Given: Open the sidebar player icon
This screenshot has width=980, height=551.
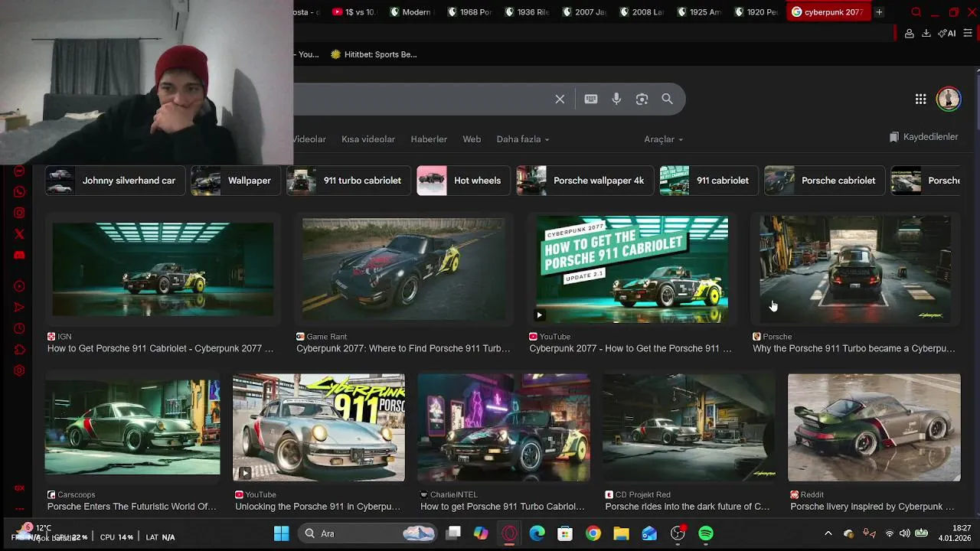Looking at the screenshot, I should click(x=19, y=286).
